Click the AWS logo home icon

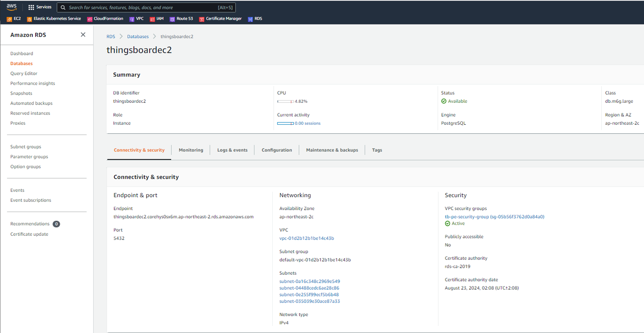(11, 7)
